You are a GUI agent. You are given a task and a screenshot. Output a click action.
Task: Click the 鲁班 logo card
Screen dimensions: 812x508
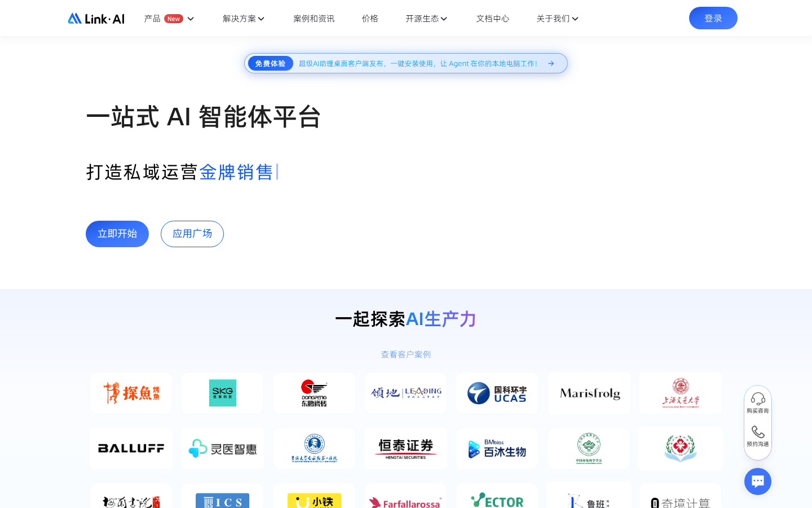(x=589, y=496)
